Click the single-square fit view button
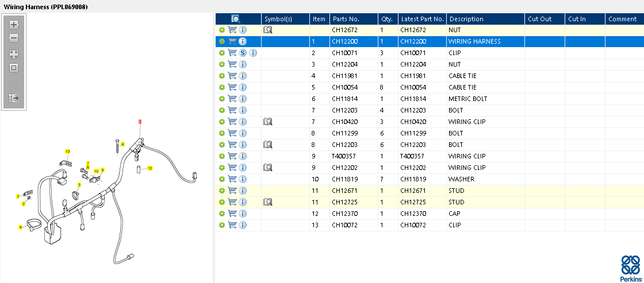644x283 pixels. 14,68
